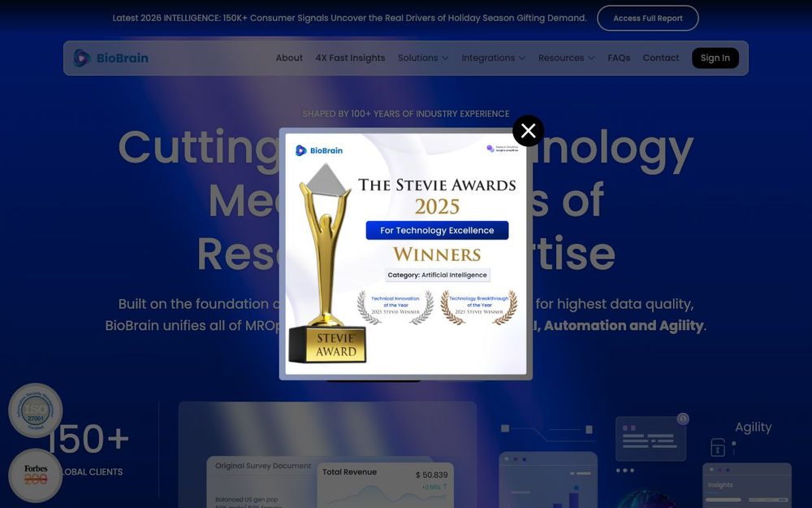This screenshot has width=812, height=508.
Task: Click the Forbes 200 badge
Action: point(35,475)
